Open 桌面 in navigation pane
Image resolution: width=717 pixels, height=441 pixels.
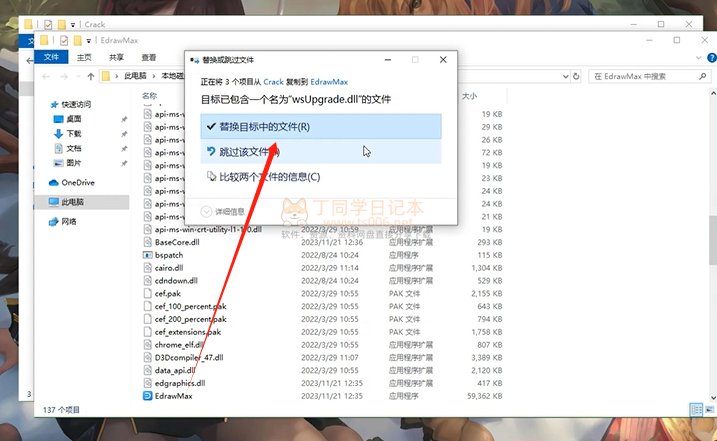[x=68, y=119]
